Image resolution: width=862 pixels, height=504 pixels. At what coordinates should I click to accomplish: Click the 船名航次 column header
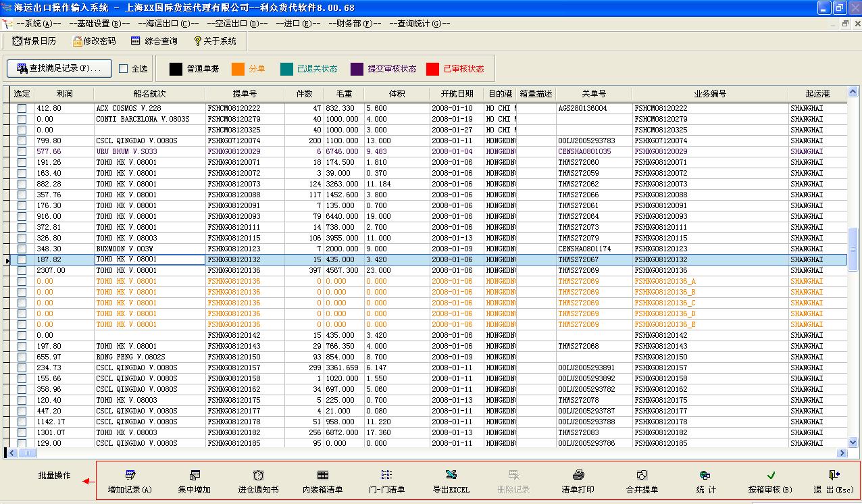[149, 94]
